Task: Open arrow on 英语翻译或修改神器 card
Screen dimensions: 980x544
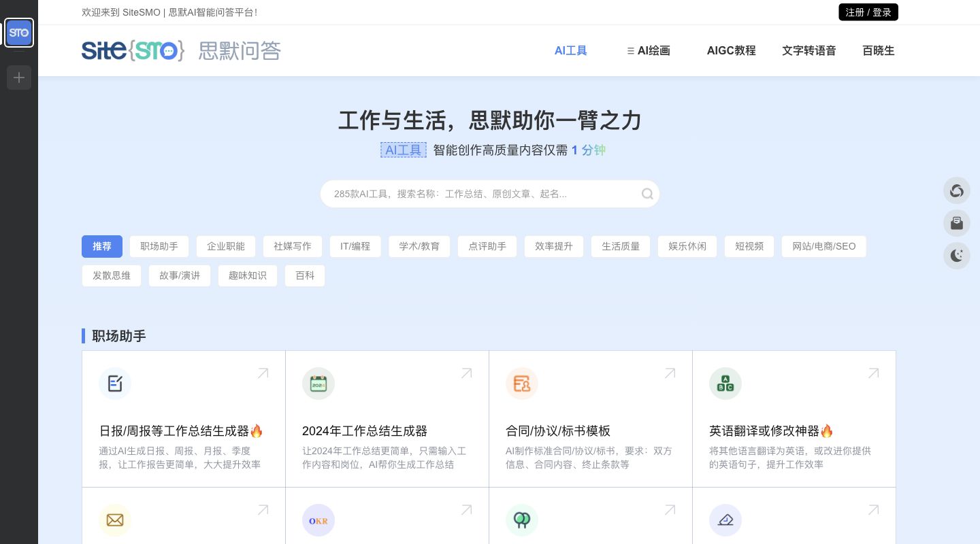Action: [873, 373]
